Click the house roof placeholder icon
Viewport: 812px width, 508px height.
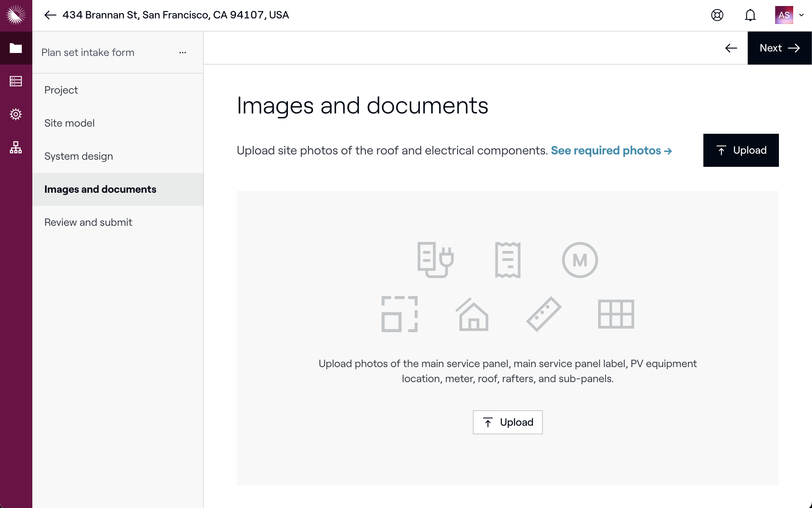click(x=472, y=314)
